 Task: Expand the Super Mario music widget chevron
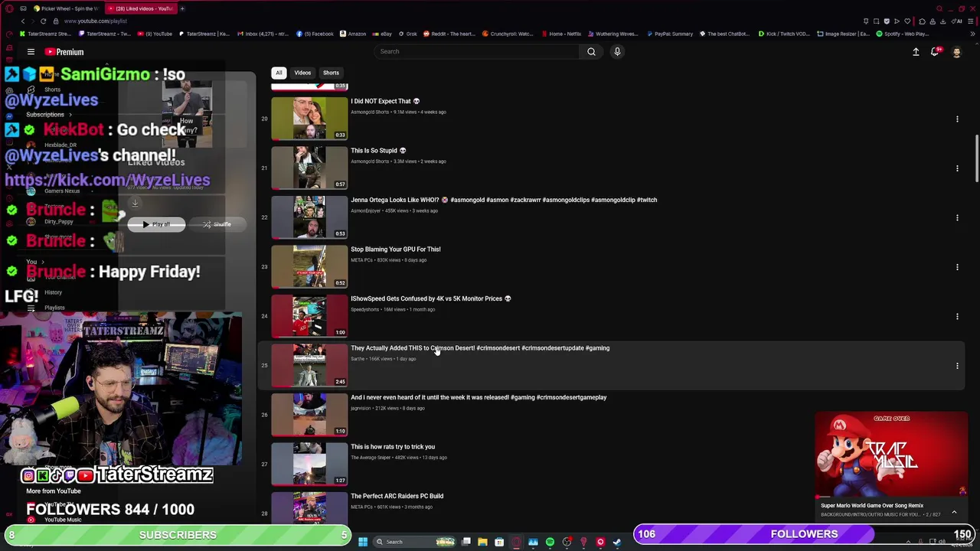[x=954, y=512]
